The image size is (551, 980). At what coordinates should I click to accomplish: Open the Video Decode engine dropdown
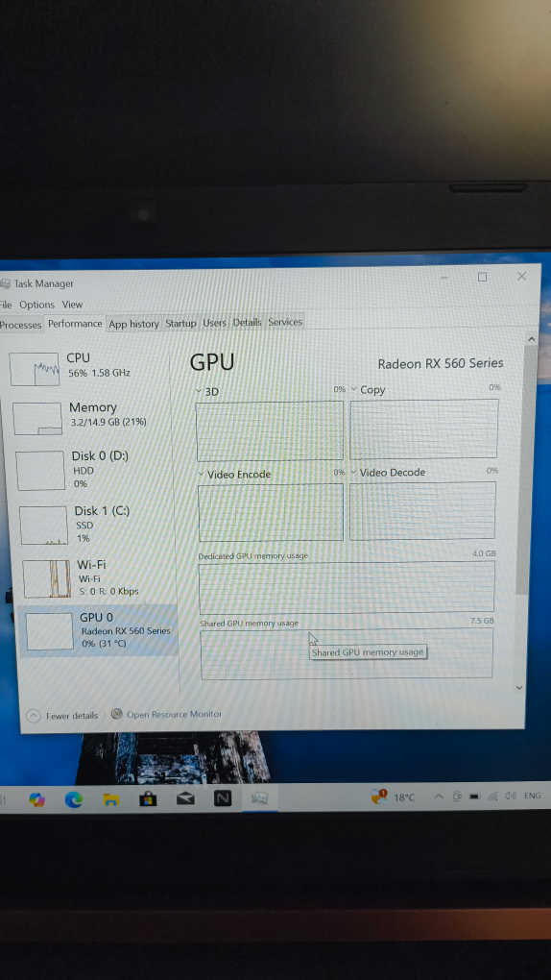click(353, 472)
